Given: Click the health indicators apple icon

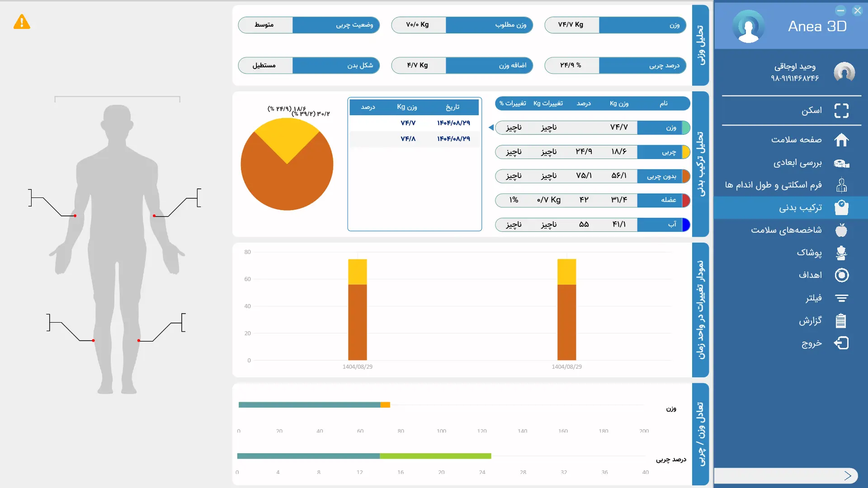Looking at the screenshot, I should pos(841,230).
